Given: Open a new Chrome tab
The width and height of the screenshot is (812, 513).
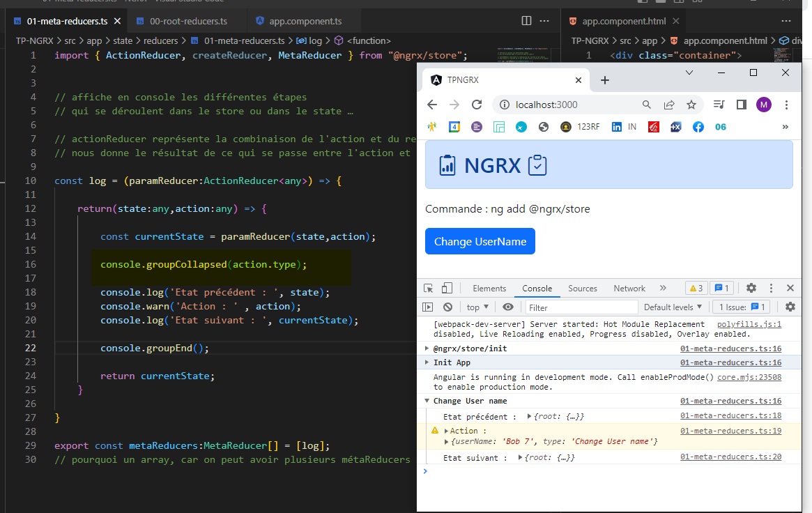Looking at the screenshot, I should coord(605,80).
